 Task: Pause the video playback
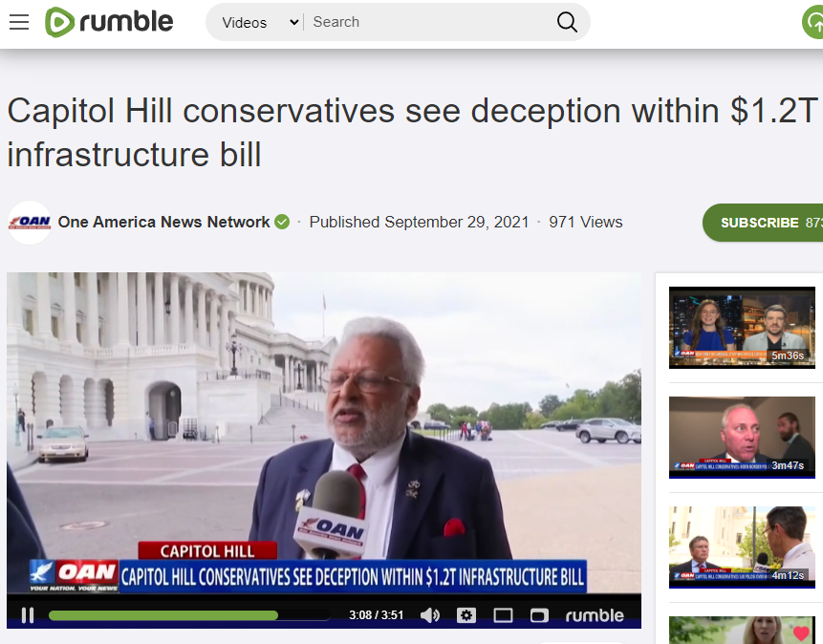pyautogui.click(x=28, y=615)
